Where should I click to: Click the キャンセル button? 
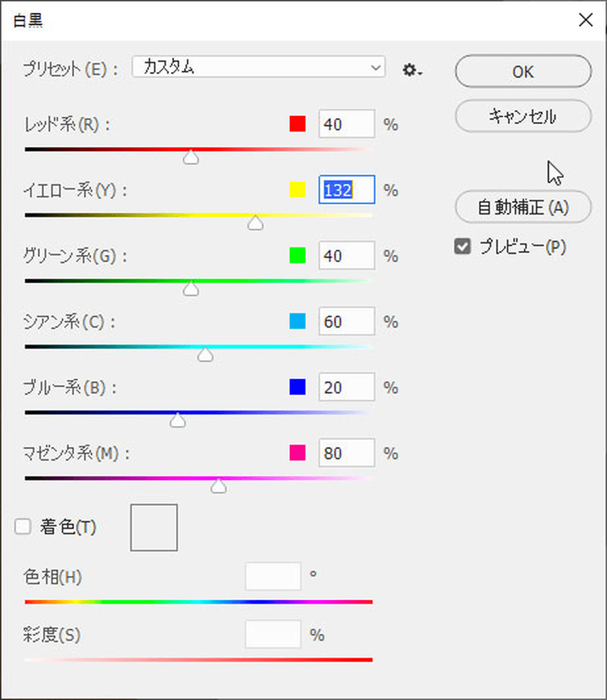pyautogui.click(x=523, y=117)
